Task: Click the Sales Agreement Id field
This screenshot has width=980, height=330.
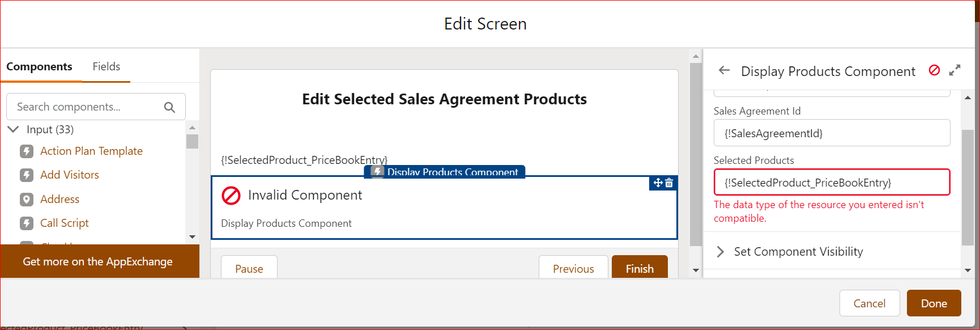Action: [831, 133]
